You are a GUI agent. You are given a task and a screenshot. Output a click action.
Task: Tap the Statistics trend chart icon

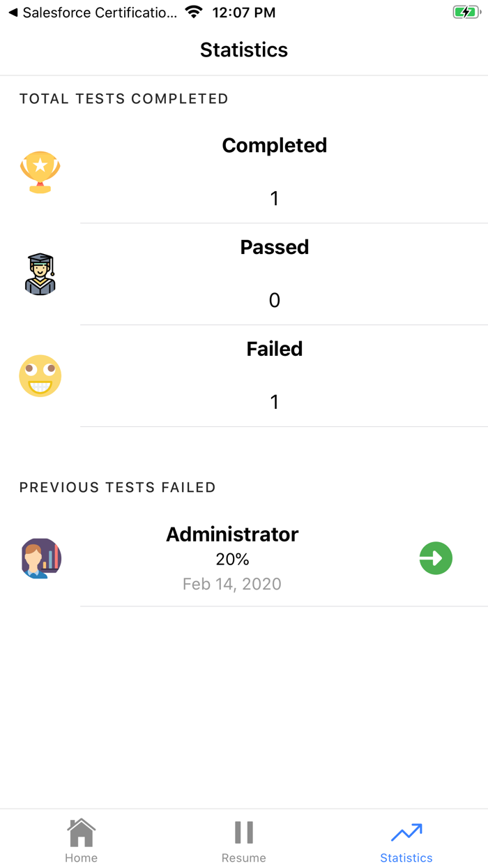coord(406,832)
